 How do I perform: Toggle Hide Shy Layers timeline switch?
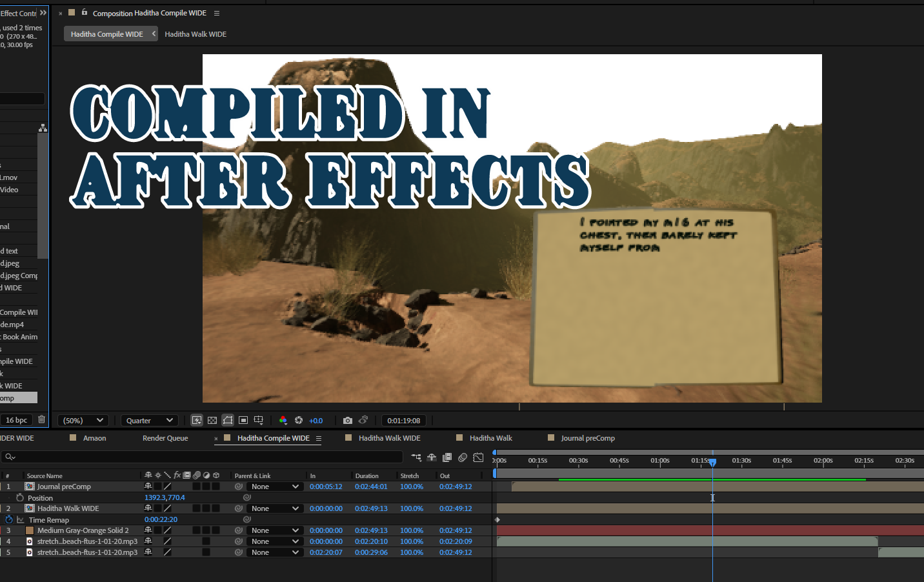432,457
